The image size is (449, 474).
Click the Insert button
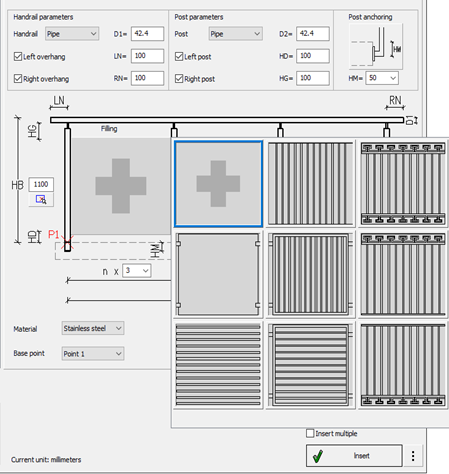pyautogui.click(x=354, y=456)
